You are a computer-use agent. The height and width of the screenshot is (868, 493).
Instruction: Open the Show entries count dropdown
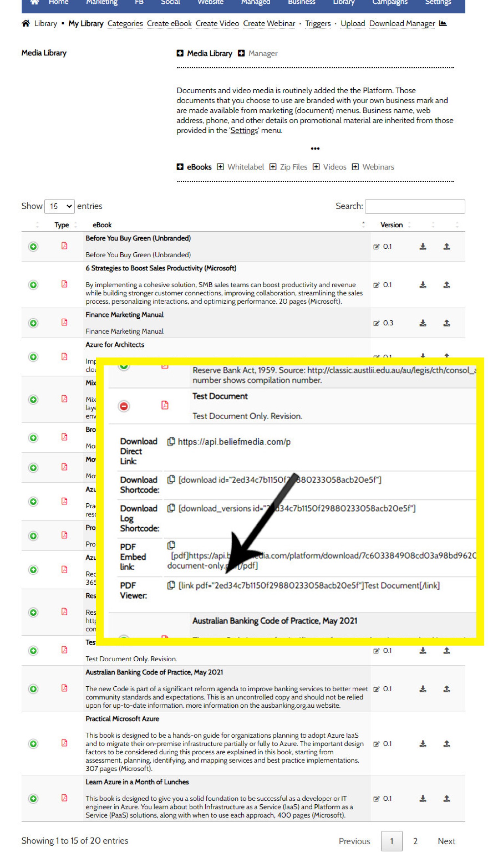(59, 206)
